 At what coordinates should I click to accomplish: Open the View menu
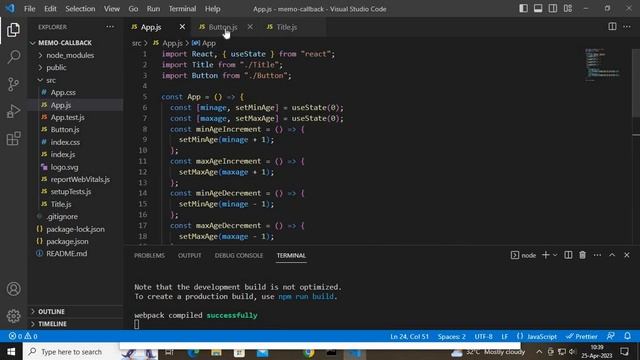[111, 9]
